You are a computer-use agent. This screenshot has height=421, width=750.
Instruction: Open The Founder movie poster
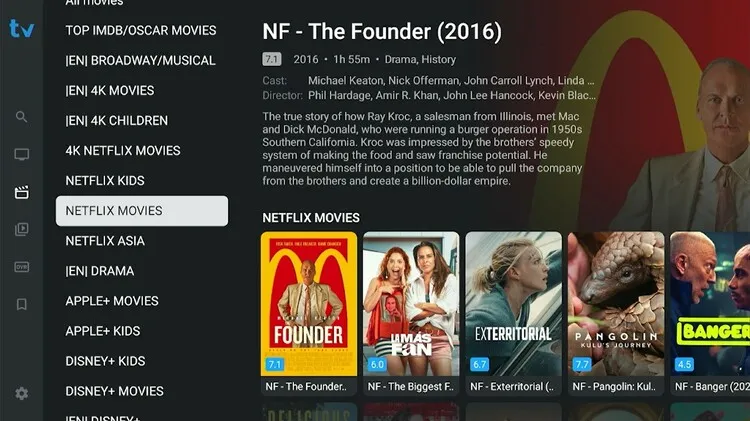309,313
